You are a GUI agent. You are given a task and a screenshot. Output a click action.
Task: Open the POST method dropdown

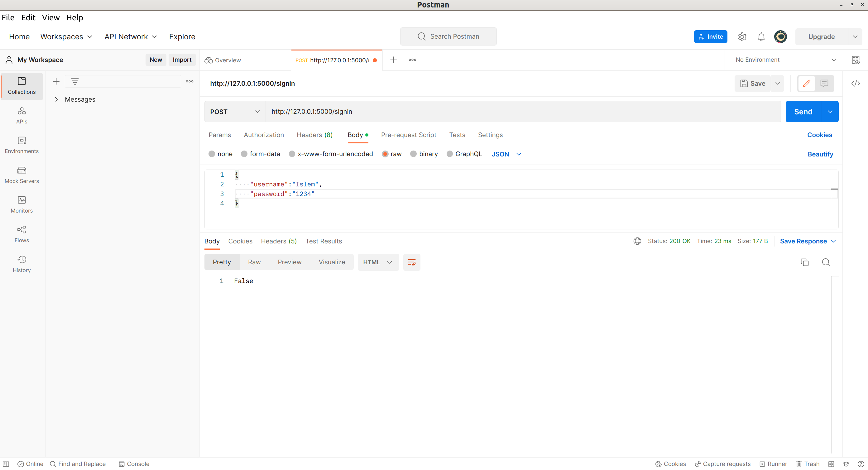235,112
